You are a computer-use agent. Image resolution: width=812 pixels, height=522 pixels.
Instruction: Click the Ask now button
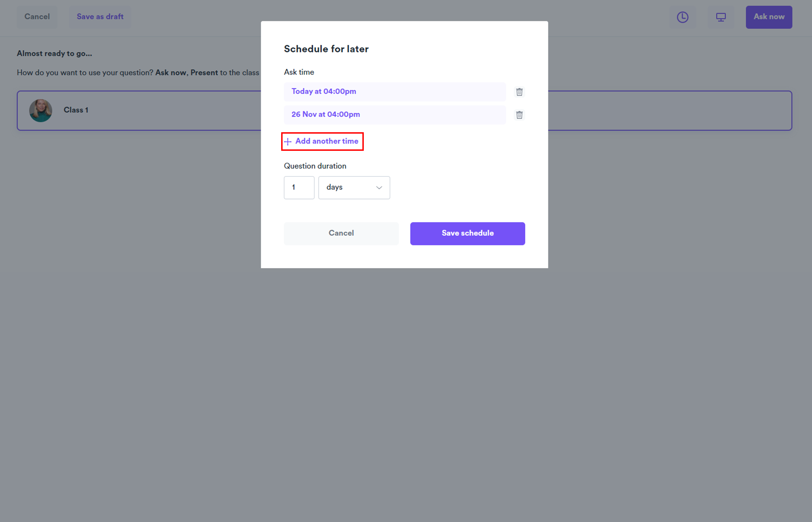click(x=768, y=17)
